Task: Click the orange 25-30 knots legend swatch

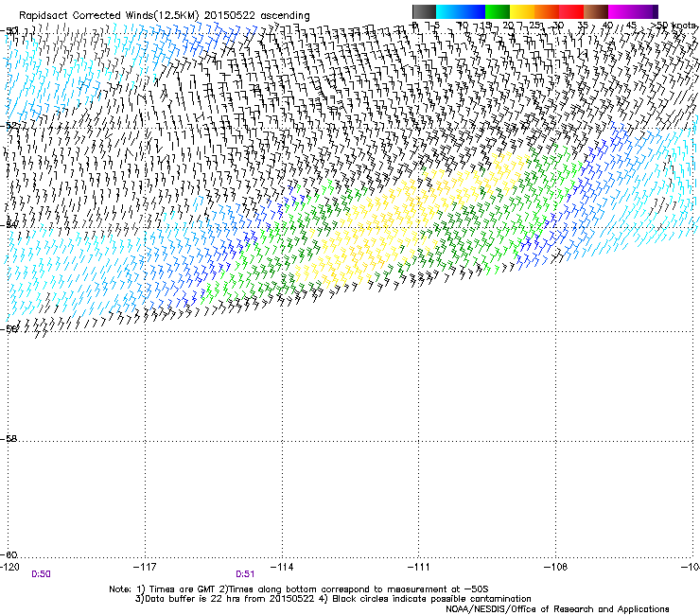Action: [547, 11]
